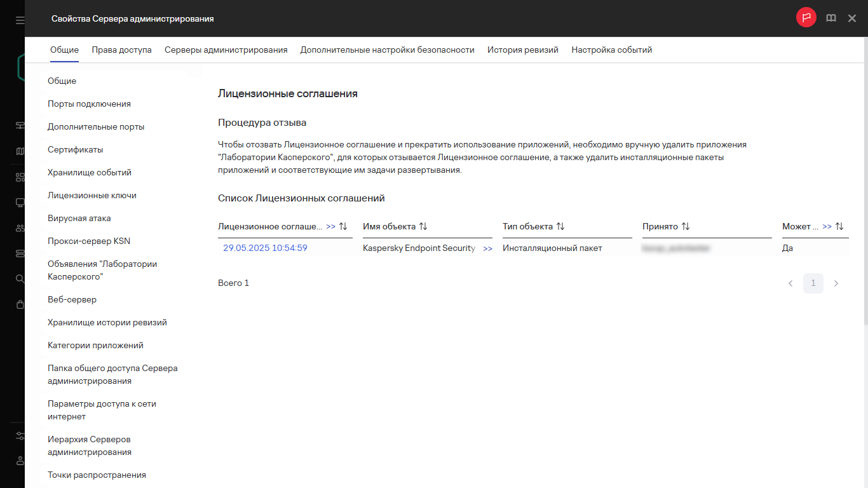868x488 pixels.
Task: Expand truncated Kaspersky Endpoint Security name
Action: [x=487, y=249]
